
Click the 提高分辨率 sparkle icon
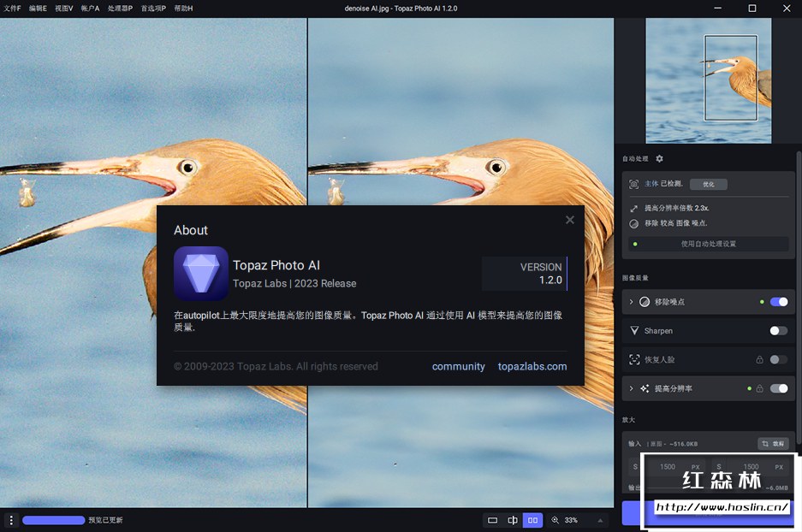pos(645,388)
